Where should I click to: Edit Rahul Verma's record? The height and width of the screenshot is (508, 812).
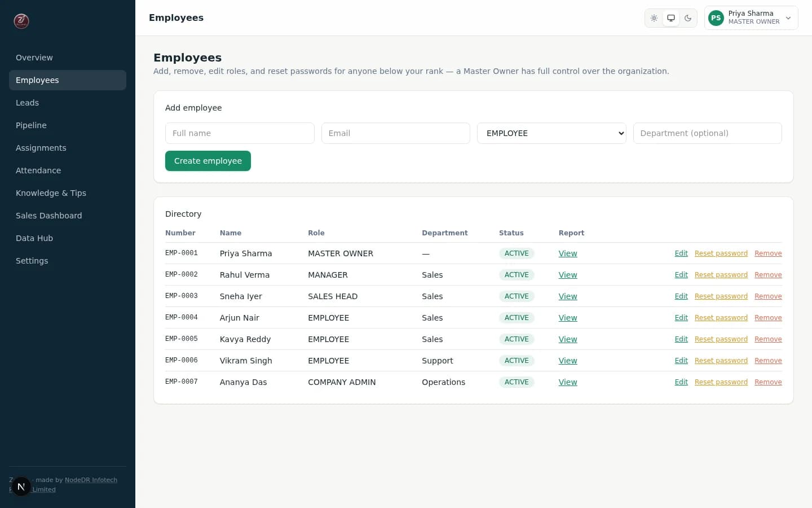point(681,275)
